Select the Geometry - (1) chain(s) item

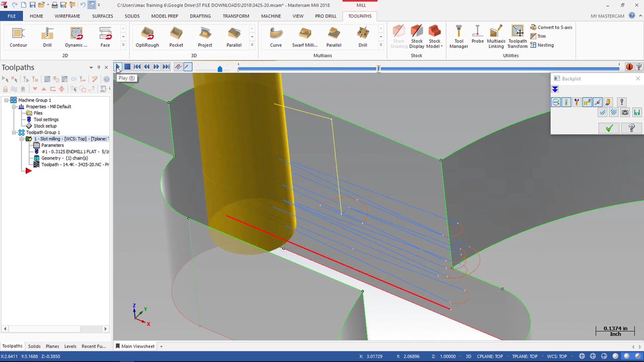[x=64, y=158]
